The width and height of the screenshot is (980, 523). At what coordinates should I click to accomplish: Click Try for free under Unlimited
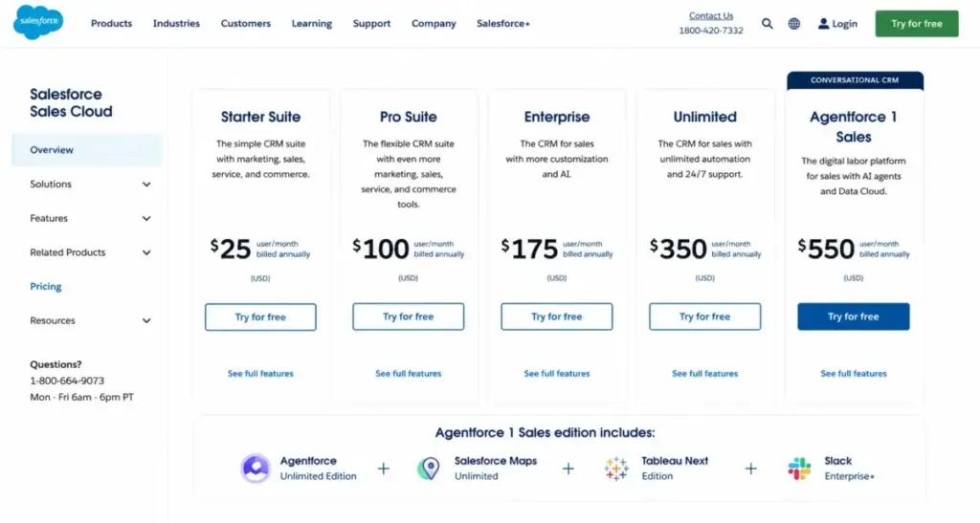(705, 316)
